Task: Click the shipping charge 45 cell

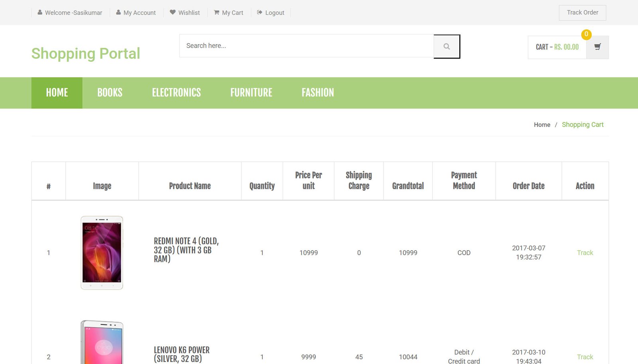Action: click(359, 357)
